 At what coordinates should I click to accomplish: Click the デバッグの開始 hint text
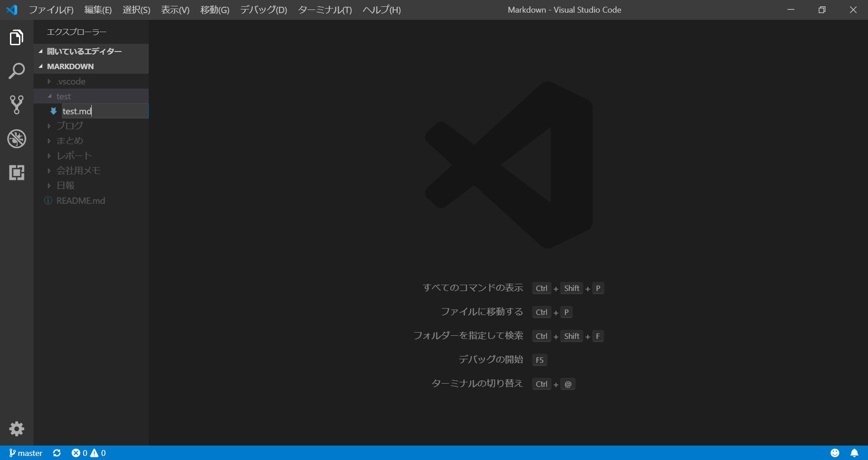pyautogui.click(x=491, y=360)
